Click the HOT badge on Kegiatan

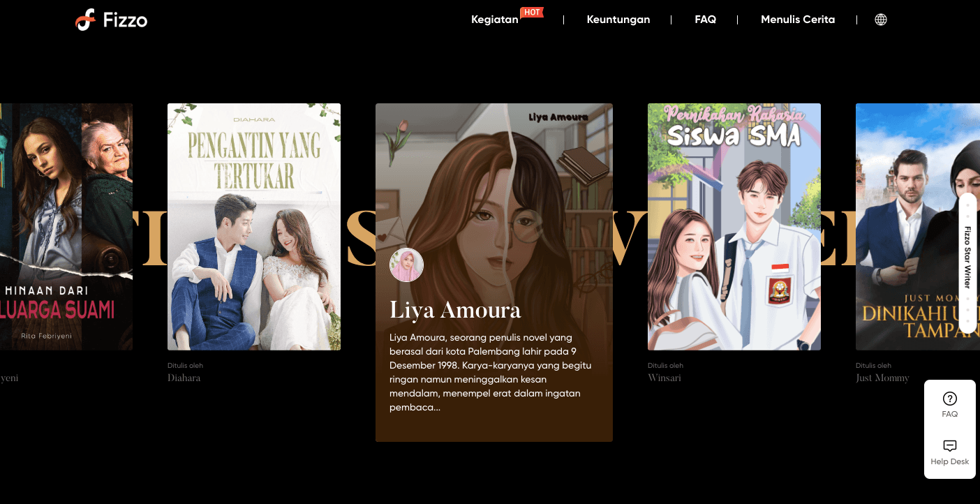click(531, 12)
